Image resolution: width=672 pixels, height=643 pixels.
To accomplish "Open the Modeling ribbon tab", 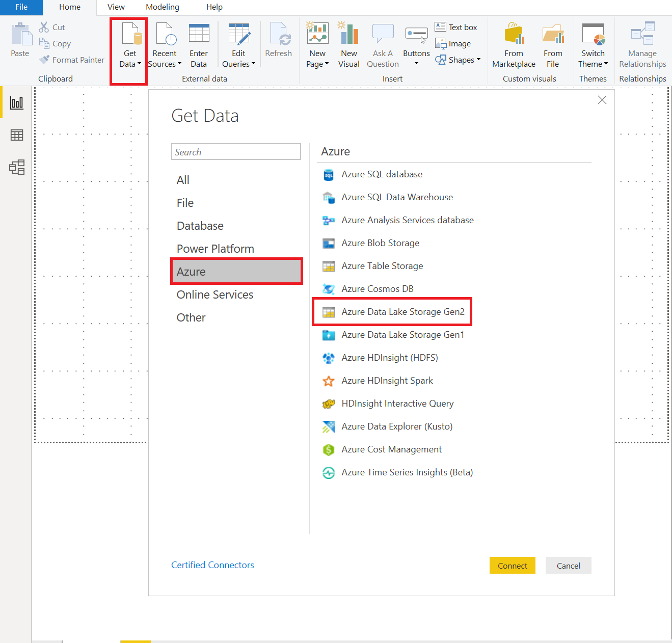I will click(163, 7).
